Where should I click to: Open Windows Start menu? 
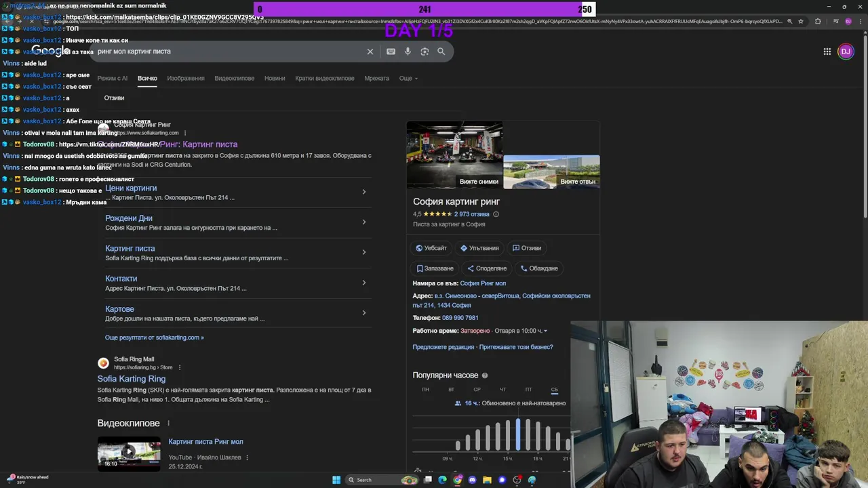pos(336,480)
